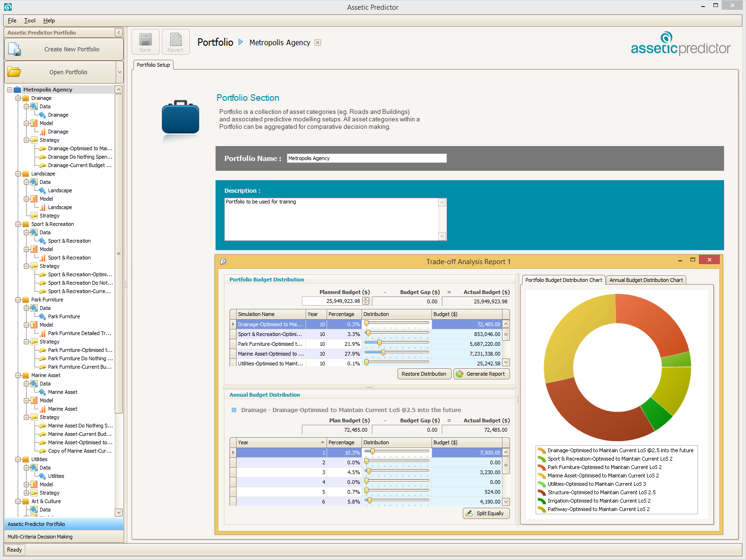
Task: Click the Assetic Predictor Portfolio bottom pane tab
Action: 64,524
